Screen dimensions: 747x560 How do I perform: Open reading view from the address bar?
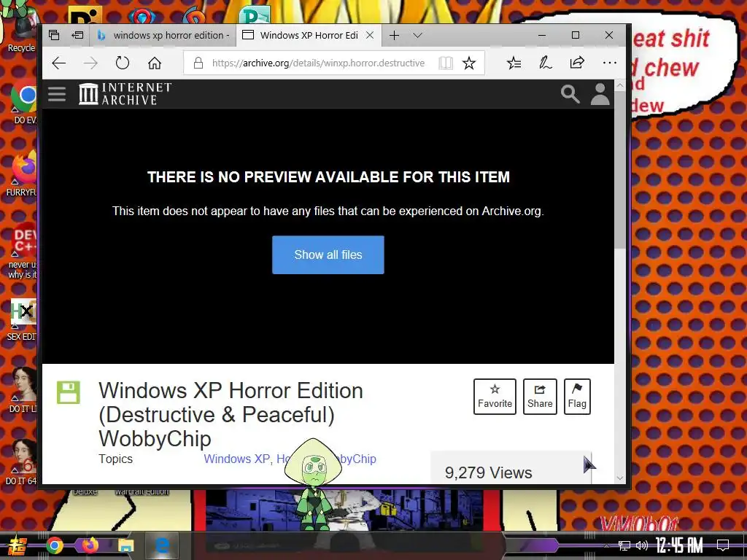click(x=446, y=63)
